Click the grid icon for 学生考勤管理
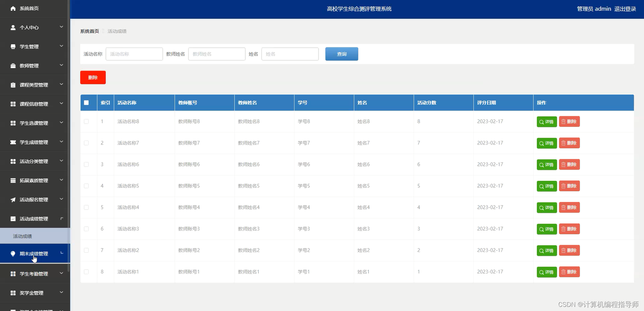This screenshot has width=644, height=311. (x=13, y=274)
